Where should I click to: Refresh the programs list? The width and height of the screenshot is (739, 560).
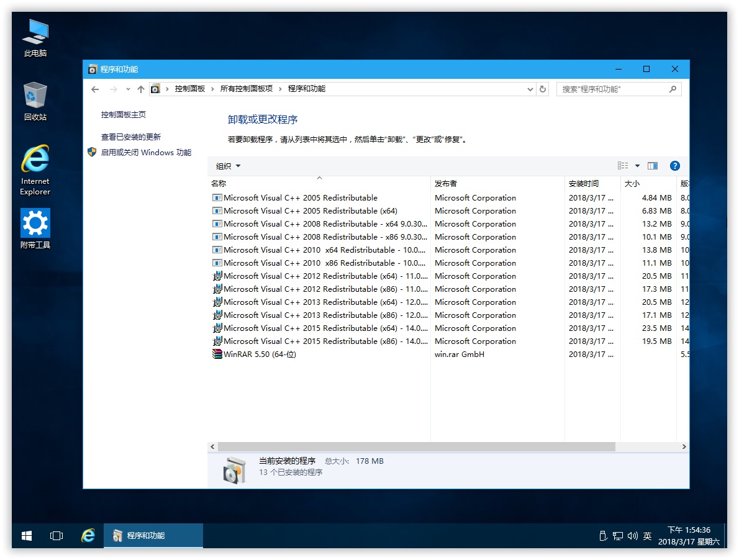pos(543,89)
